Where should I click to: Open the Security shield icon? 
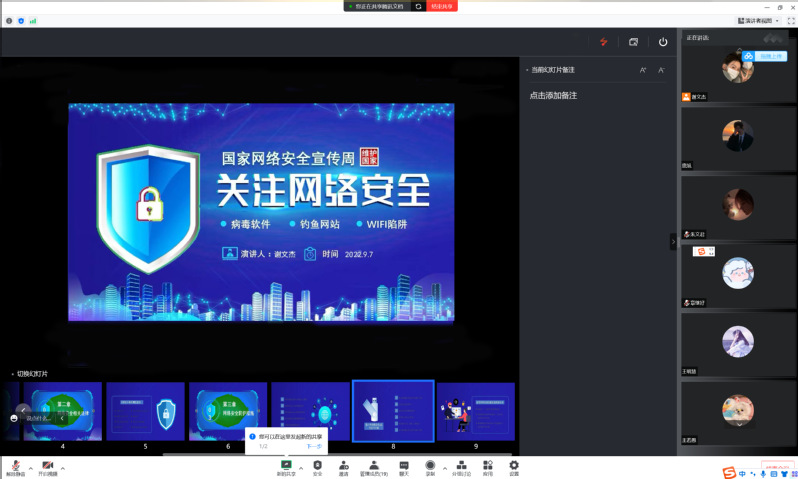317,465
